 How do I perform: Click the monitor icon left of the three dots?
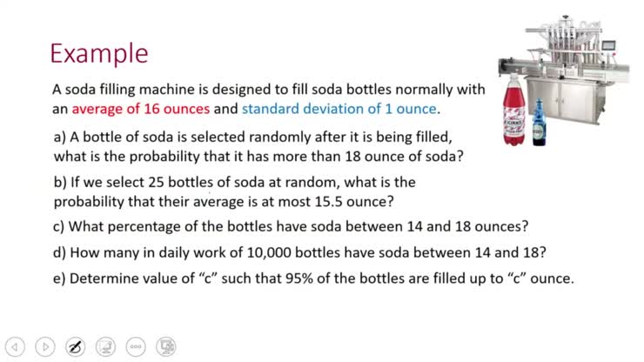tap(105, 345)
